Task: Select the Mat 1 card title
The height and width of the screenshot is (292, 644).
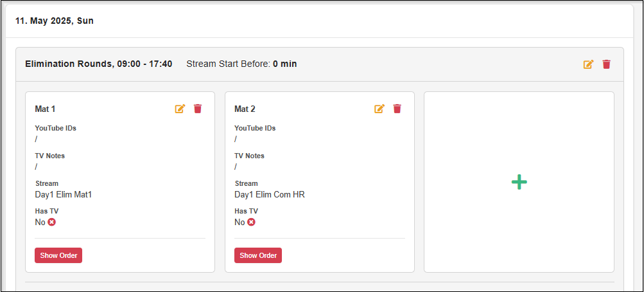Action: [45, 109]
